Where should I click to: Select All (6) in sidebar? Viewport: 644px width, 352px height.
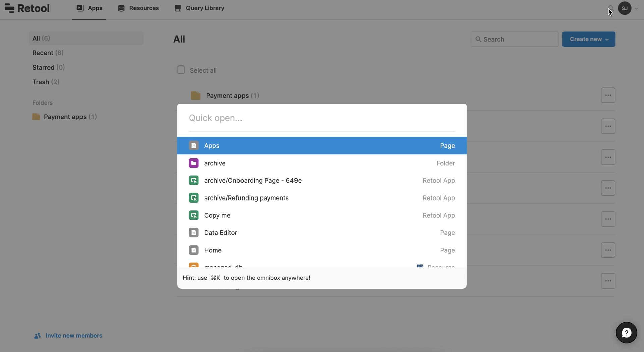tap(86, 38)
